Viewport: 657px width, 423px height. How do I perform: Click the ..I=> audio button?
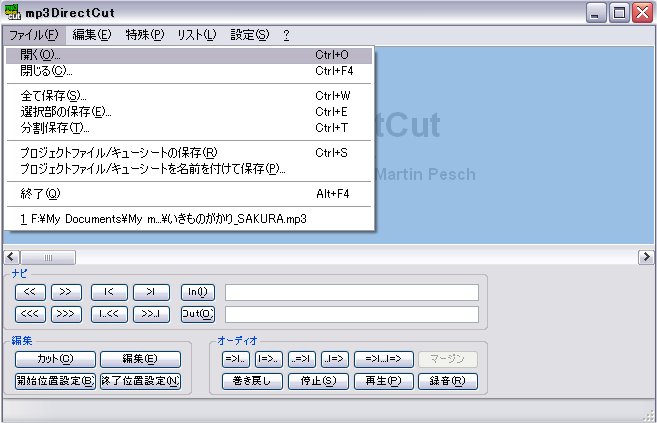coord(334,359)
